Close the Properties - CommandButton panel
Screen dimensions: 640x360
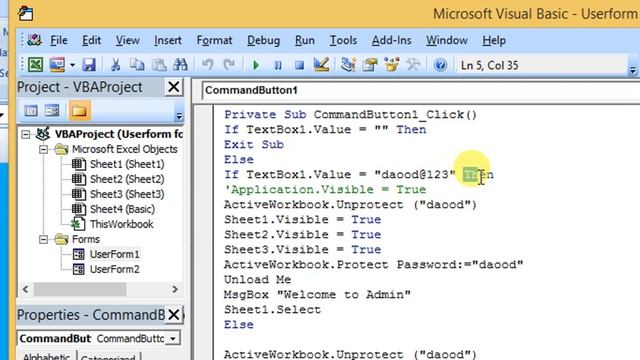click(x=173, y=315)
